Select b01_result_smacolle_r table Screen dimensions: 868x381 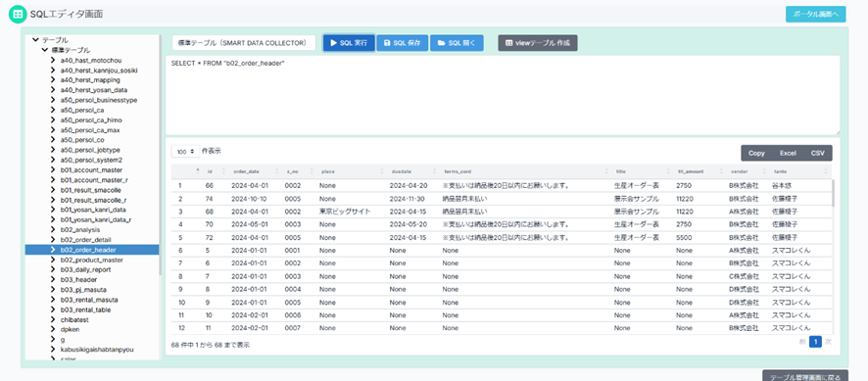coord(93,200)
